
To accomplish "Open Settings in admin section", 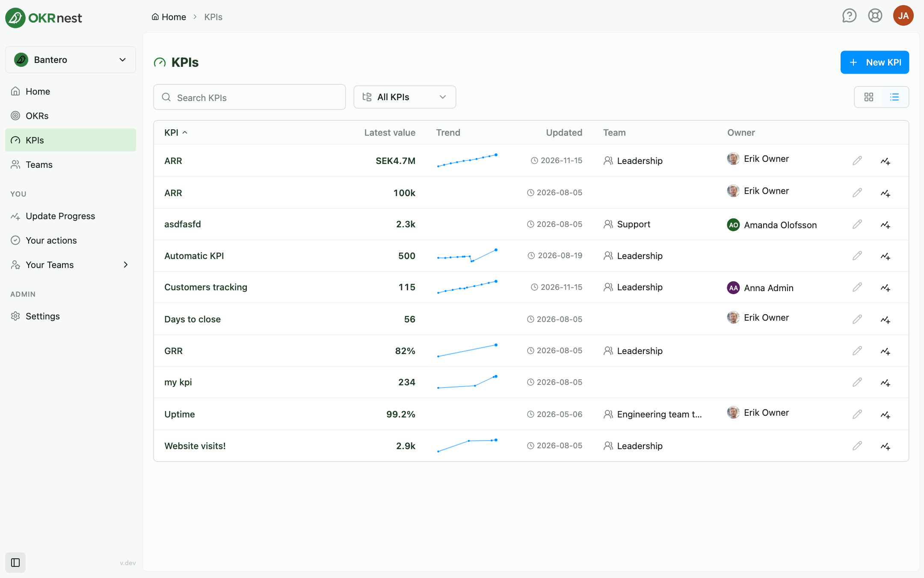I will tap(71, 316).
